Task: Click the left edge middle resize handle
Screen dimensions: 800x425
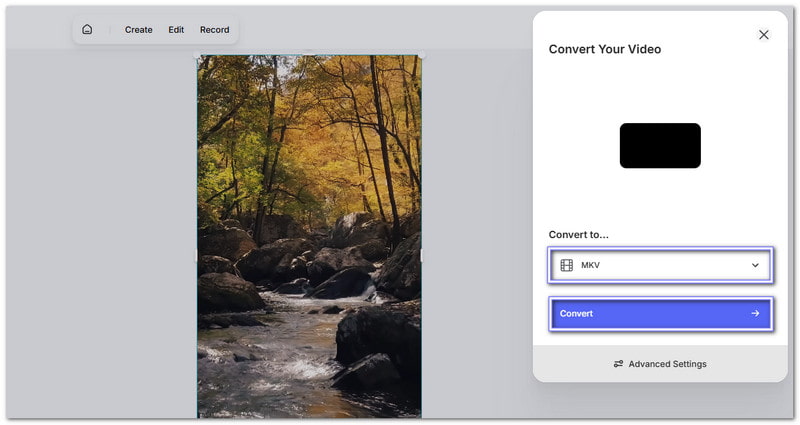Action: [x=197, y=256]
